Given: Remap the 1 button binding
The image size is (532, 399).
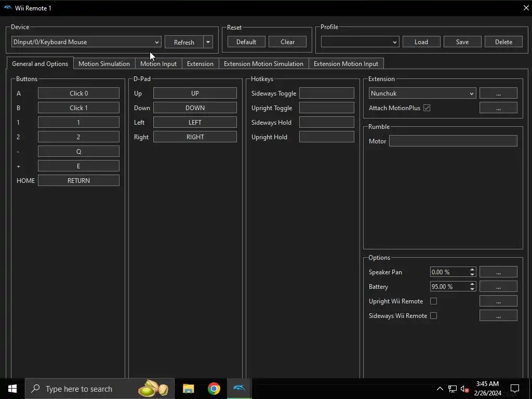Looking at the screenshot, I should [x=79, y=123].
